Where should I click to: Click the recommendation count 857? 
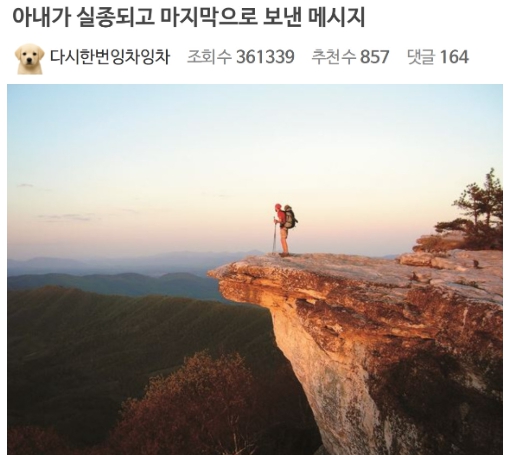click(374, 57)
